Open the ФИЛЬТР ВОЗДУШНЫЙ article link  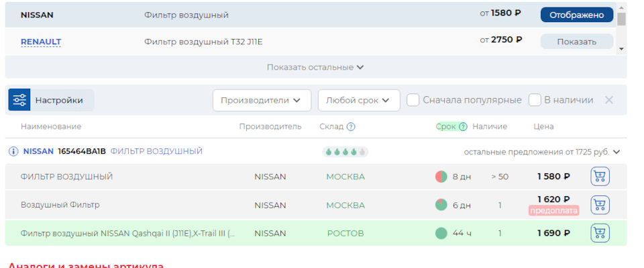pos(156,152)
